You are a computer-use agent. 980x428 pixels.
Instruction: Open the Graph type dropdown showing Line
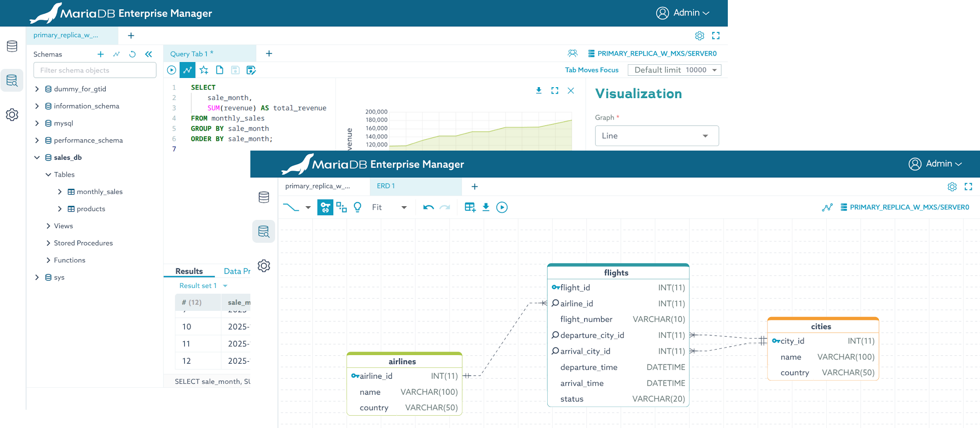click(657, 136)
